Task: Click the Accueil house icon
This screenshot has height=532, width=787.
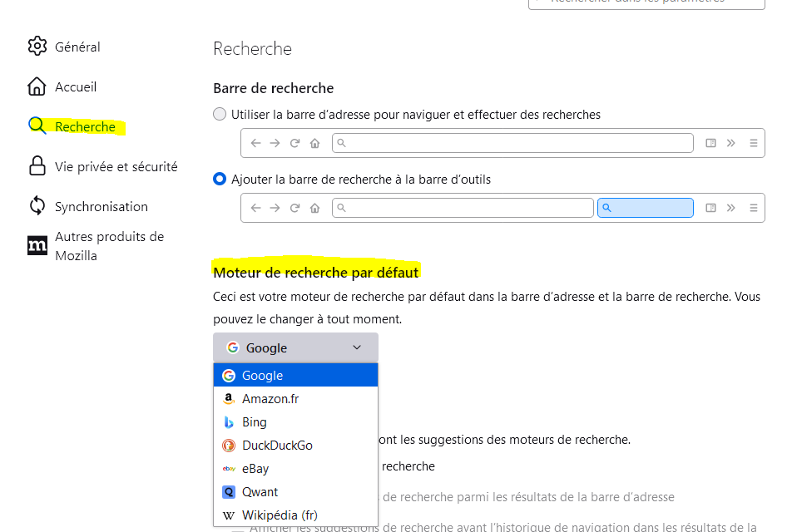Action: 37,86
